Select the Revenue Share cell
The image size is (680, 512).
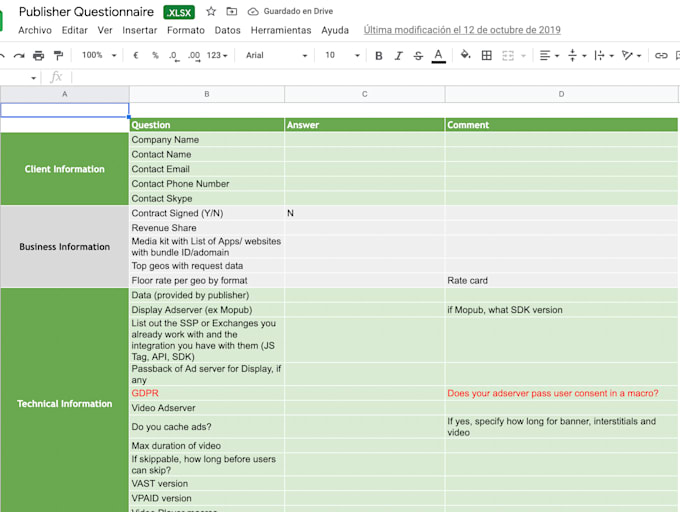[x=207, y=228]
